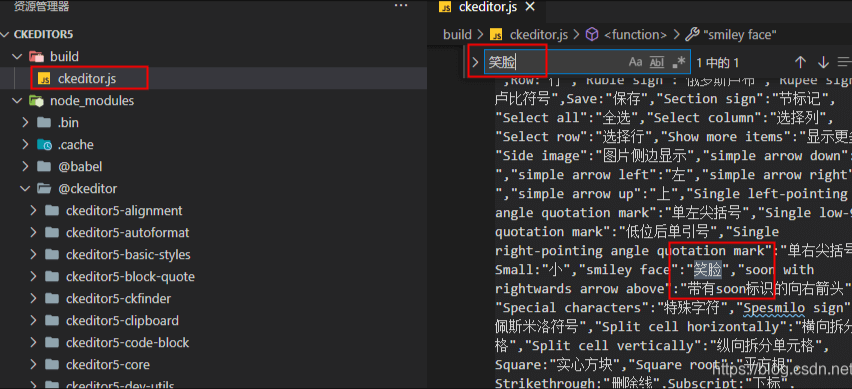
Task: Collapse the @ckeditor folder chevron
Action: pos(25,189)
